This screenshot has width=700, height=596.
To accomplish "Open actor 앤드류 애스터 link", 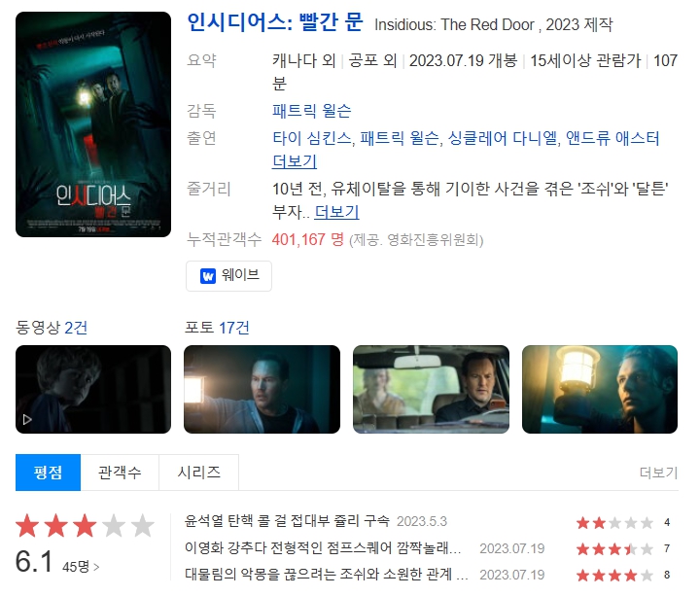I will tap(612, 138).
